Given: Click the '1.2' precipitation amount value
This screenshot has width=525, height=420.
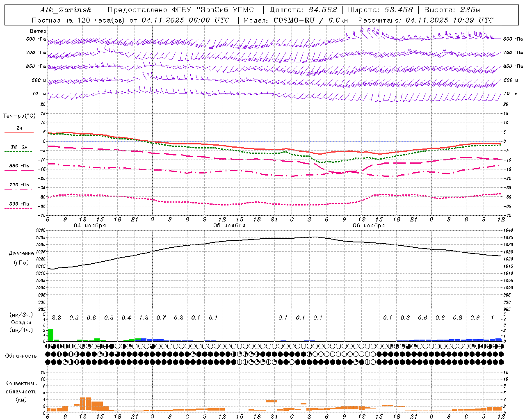Looking at the screenshot, I should point(144,318).
